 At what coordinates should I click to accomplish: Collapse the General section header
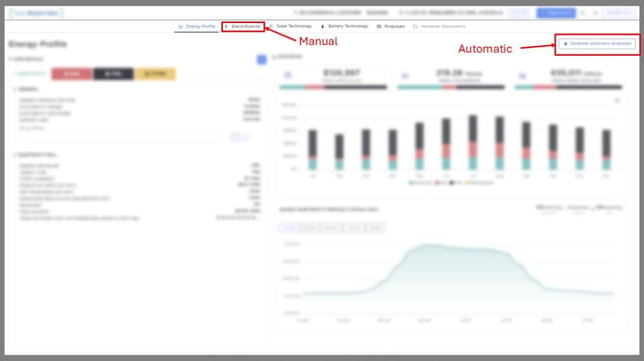point(26,89)
